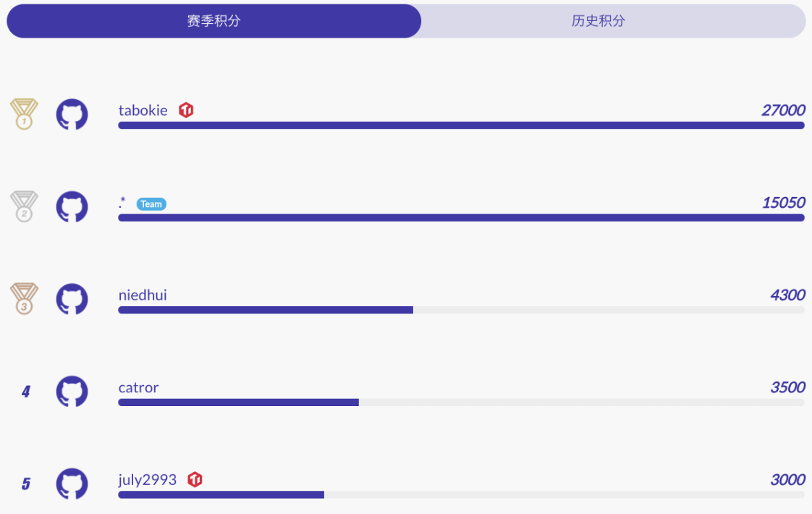Click the silver second-place medal icon
812x514 pixels.
[23, 206]
